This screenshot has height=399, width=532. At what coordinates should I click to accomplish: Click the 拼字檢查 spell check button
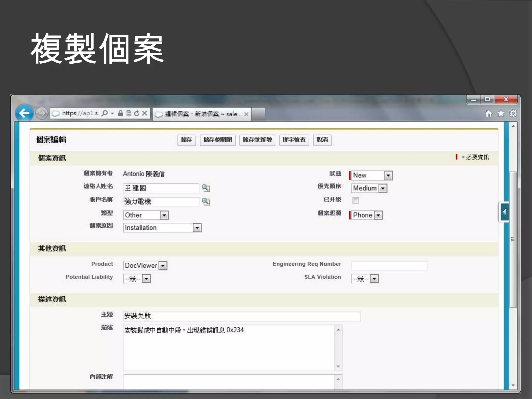(294, 140)
